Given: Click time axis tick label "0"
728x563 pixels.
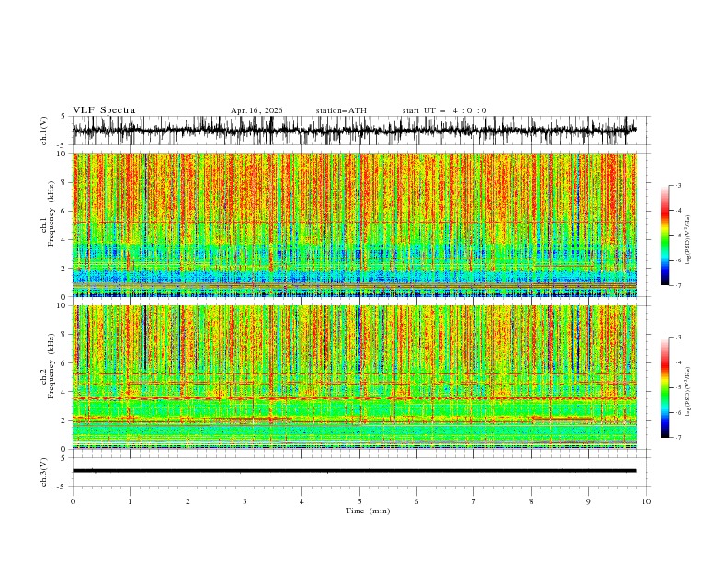Looking at the screenshot, I should (73, 501).
